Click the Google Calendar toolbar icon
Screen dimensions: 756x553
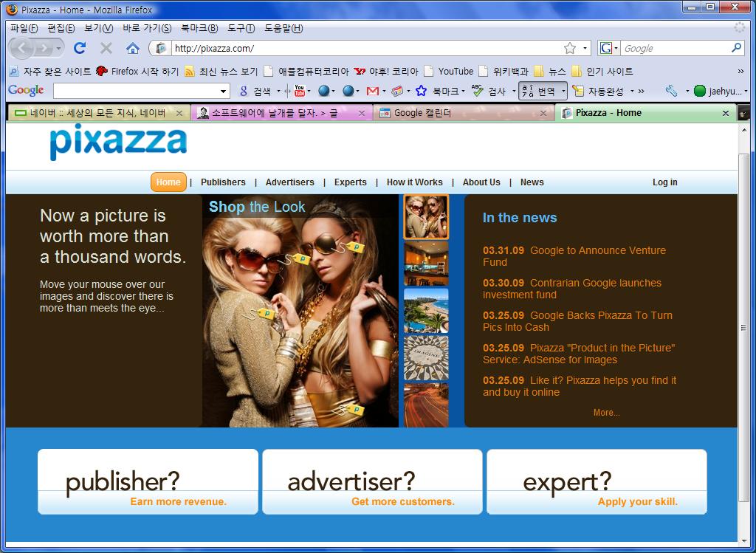396,91
